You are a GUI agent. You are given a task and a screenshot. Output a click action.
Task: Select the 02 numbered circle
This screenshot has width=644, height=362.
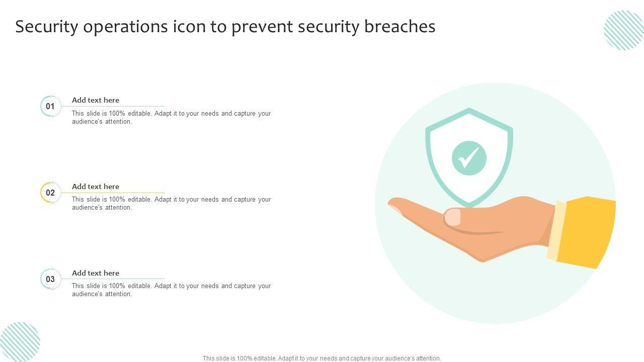(x=50, y=193)
